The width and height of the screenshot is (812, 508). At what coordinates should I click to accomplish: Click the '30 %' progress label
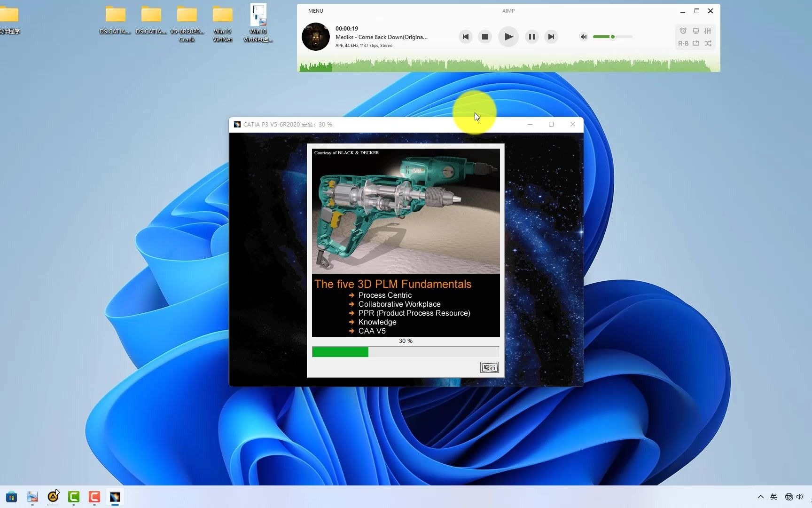pyautogui.click(x=406, y=341)
